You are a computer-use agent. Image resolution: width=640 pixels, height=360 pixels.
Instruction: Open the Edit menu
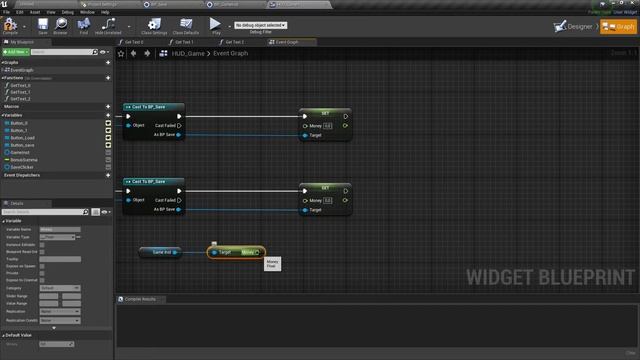(x=20, y=12)
